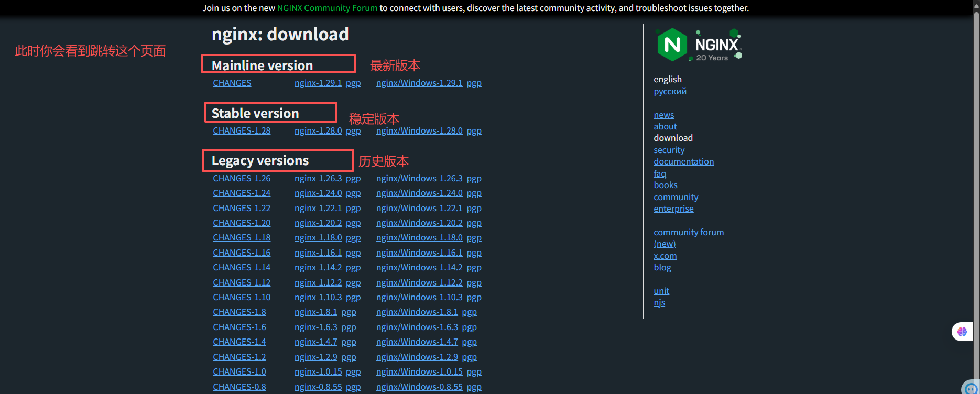Image resolution: width=980 pixels, height=394 pixels.
Task: Download nginx/Windows-1.0.15
Action: point(419,371)
